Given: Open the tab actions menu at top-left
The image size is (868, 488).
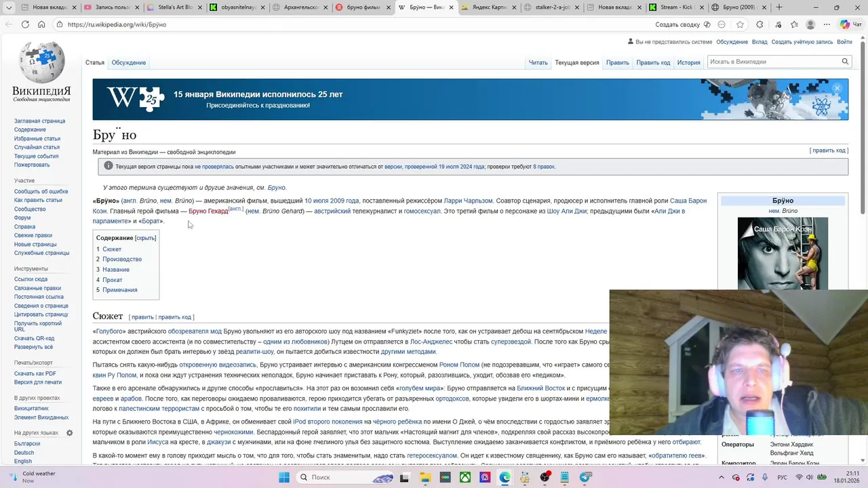Looking at the screenshot, I should pos(9,7).
